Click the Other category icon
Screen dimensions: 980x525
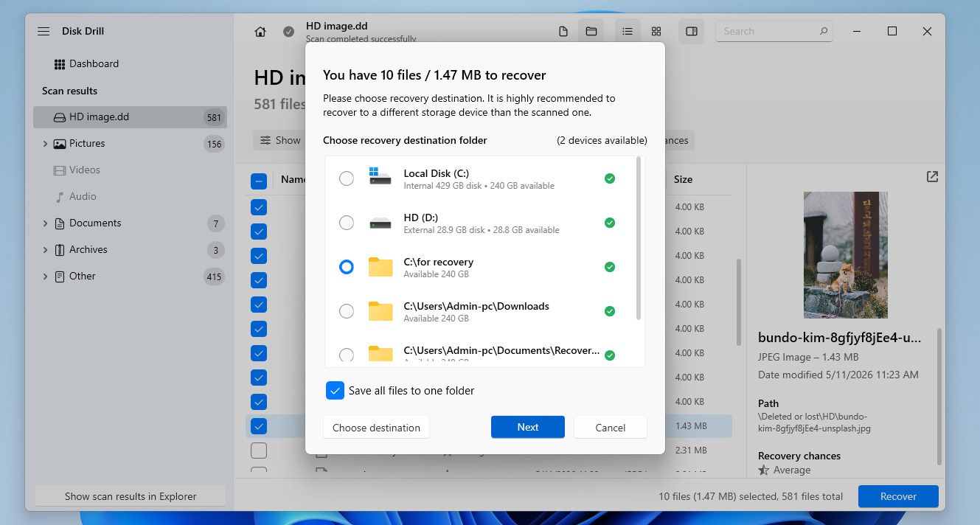click(60, 277)
